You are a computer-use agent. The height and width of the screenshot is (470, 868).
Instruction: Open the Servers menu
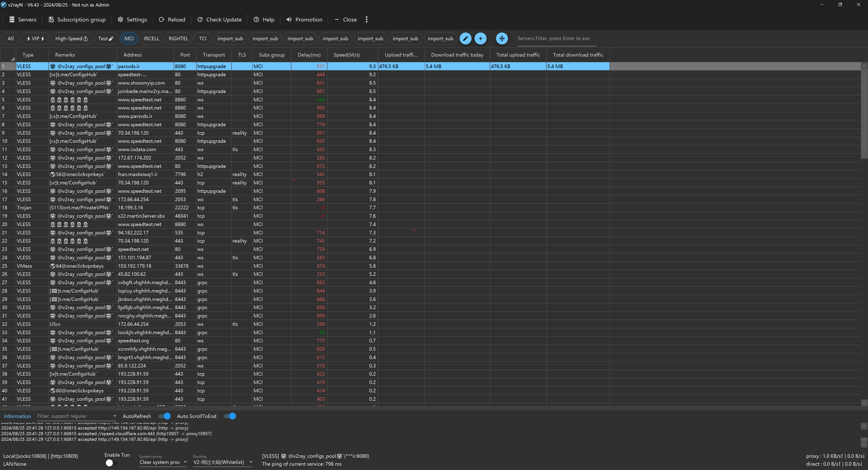[x=23, y=19]
